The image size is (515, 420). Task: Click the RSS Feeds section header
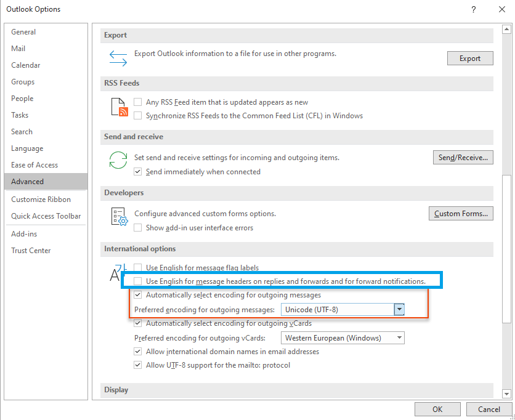[x=297, y=83]
